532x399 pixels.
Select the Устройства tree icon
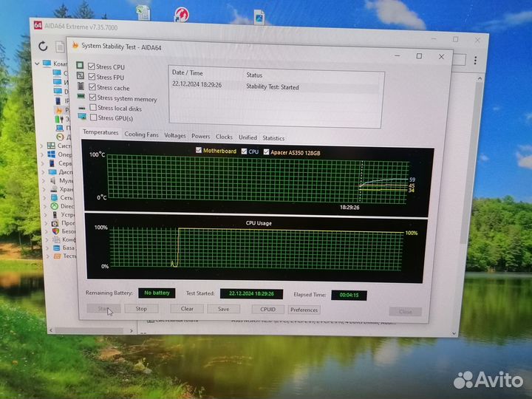tap(55, 214)
